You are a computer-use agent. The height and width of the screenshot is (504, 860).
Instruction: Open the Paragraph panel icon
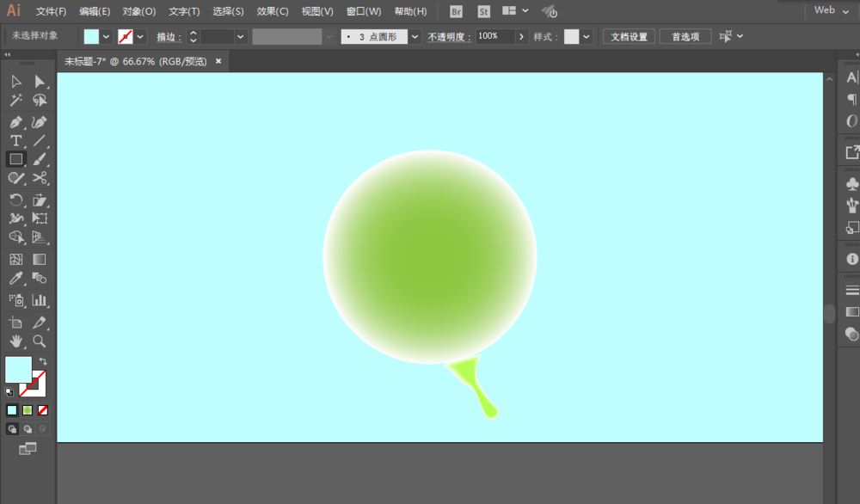tap(850, 99)
